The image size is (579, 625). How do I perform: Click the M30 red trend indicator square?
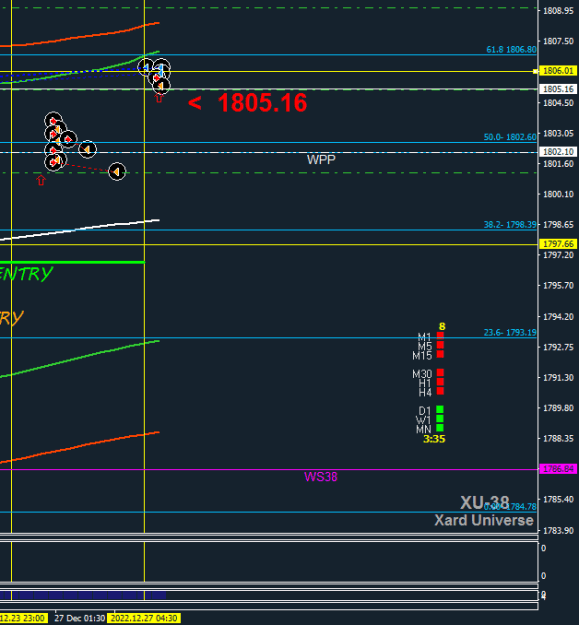[x=440, y=373]
